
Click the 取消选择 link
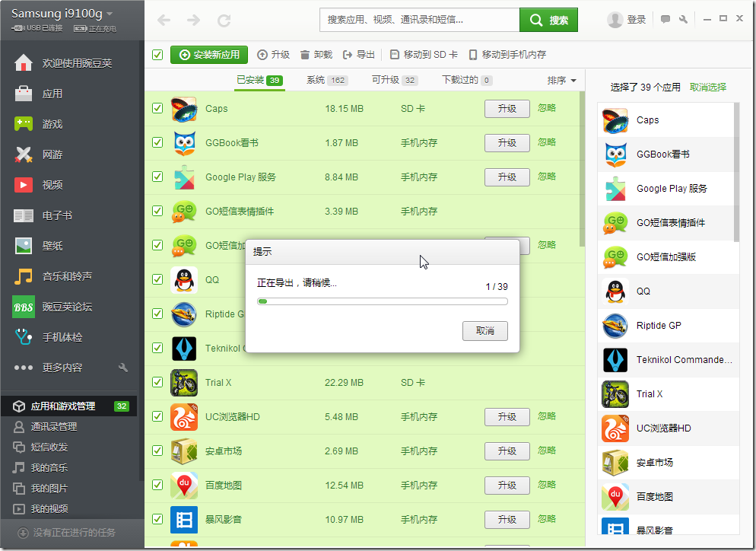tap(707, 87)
